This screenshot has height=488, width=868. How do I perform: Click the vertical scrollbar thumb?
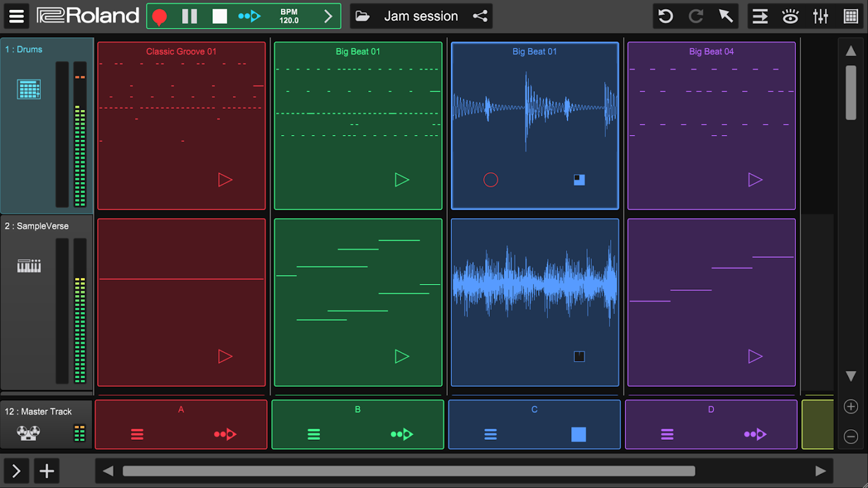(x=851, y=93)
